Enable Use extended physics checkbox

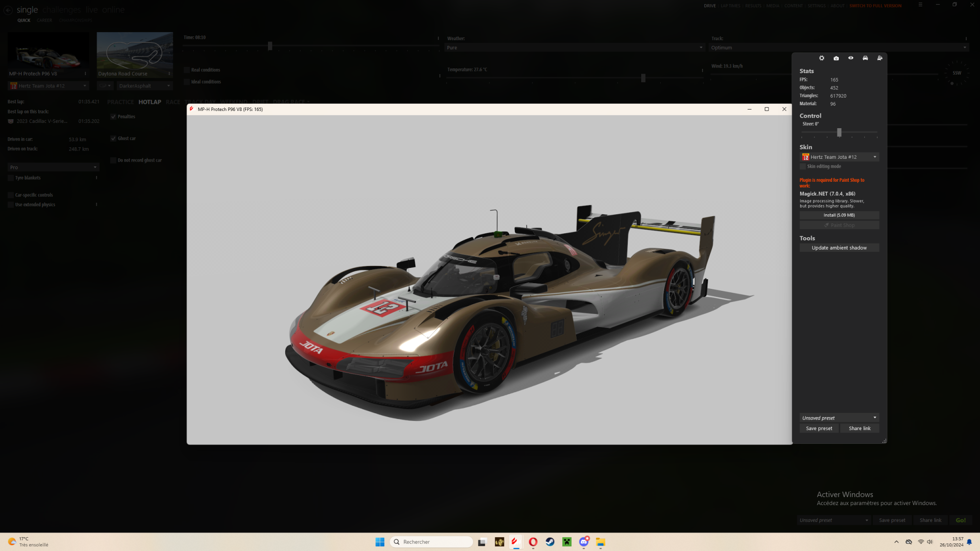coord(11,205)
